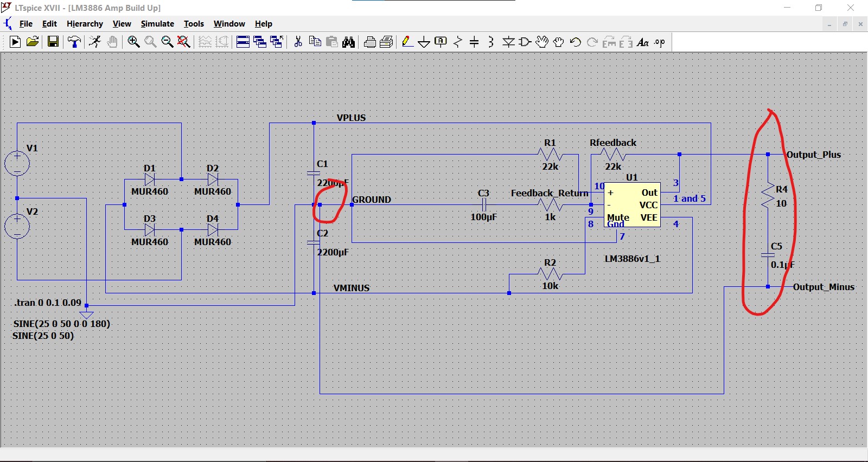This screenshot has width=868, height=462.
Task: Click the Zoom Out magnifier icon
Action: 167,42
